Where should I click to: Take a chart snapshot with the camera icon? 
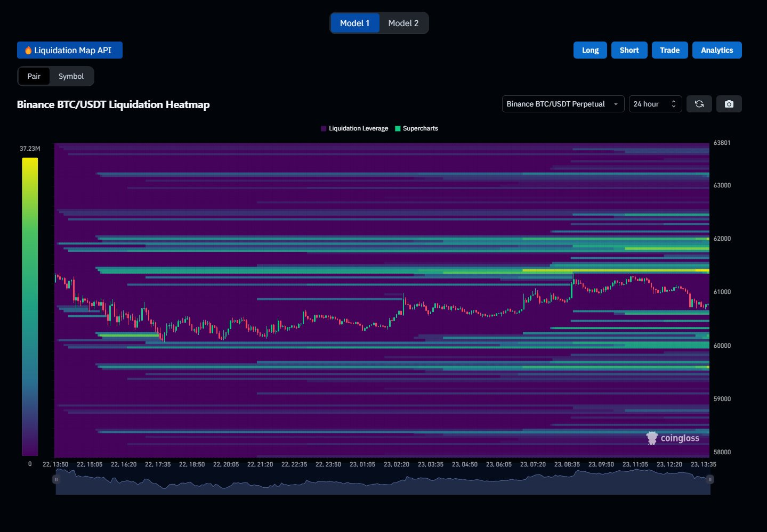pos(729,104)
